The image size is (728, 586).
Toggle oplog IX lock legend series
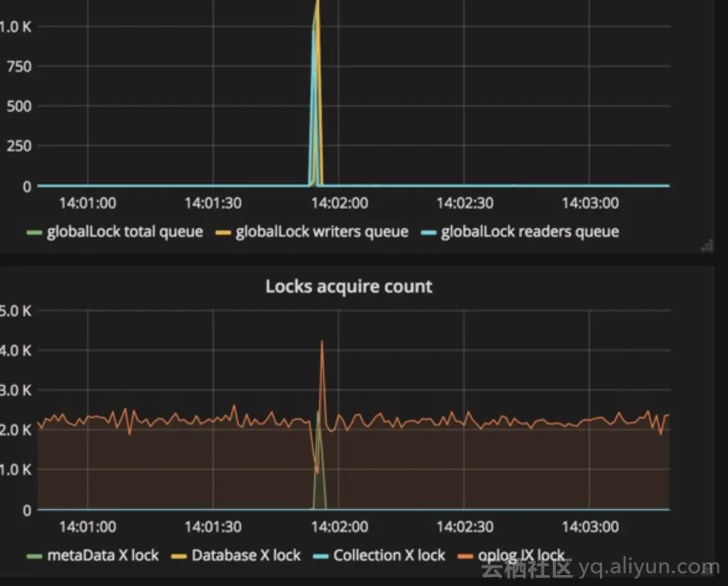(x=521, y=556)
